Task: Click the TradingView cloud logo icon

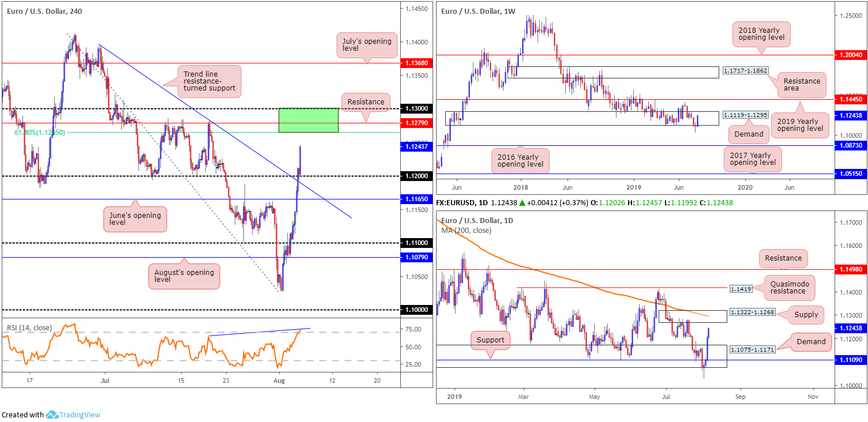Action: tap(52, 415)
